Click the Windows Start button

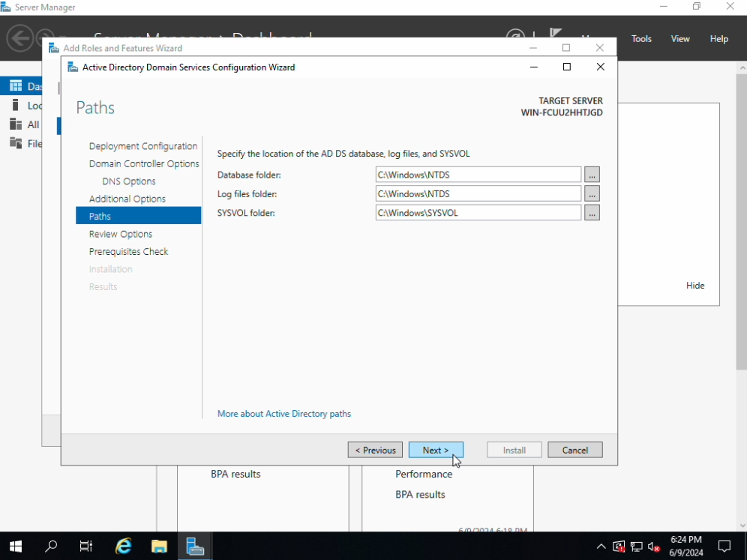coord(15,547)
